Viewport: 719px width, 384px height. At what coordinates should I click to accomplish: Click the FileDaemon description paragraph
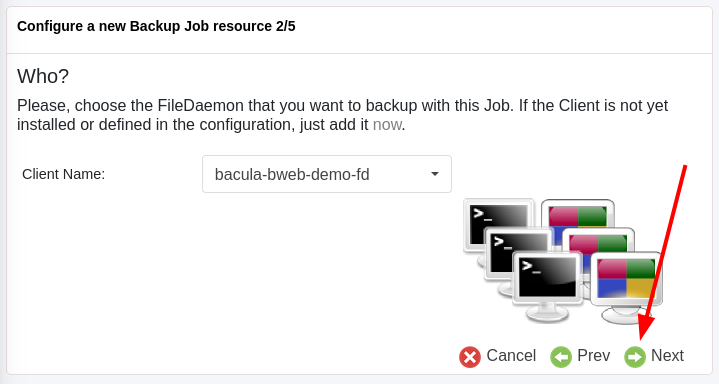[343, 115]
